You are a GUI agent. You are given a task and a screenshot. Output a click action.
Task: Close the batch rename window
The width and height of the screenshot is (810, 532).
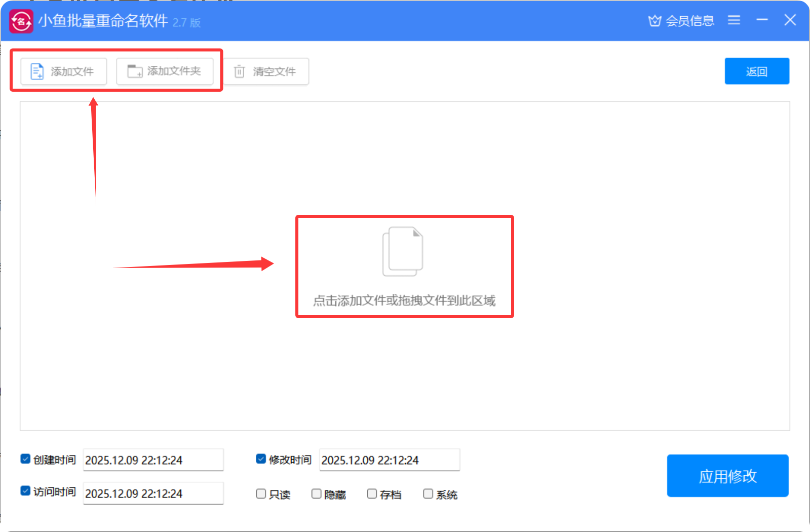coord(790,20)
